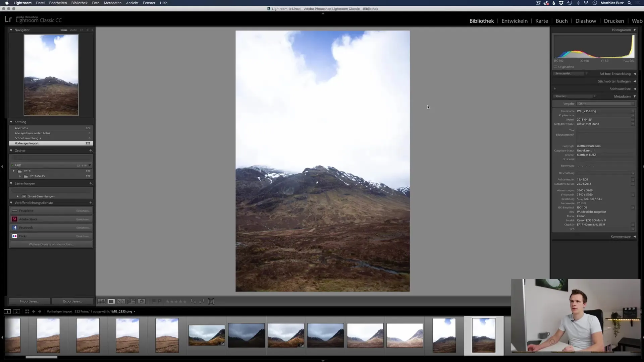
Task: Click the Adobe Stock service icon
Action: point(14,219)
